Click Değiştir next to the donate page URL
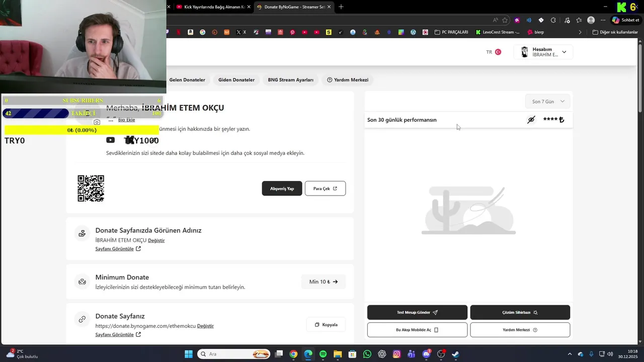This screenshot has width=644, height=362. click(205, 326)
